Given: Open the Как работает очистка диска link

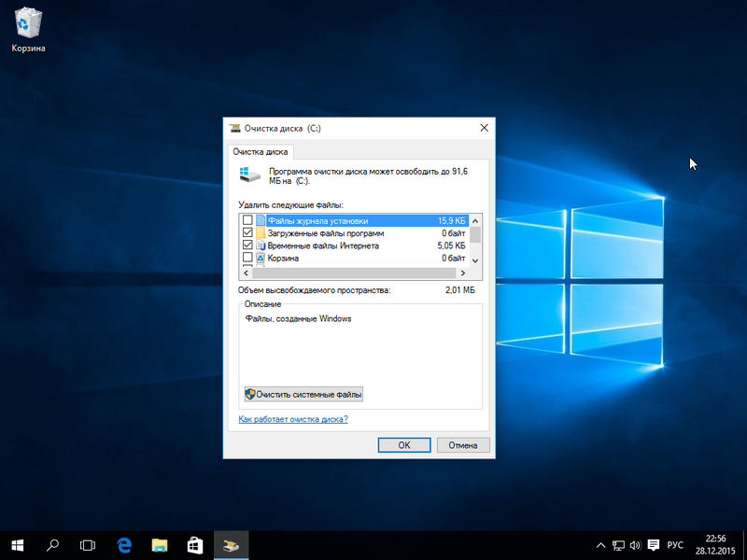Looking at the screenshot, I should click(x=293, y=420).
